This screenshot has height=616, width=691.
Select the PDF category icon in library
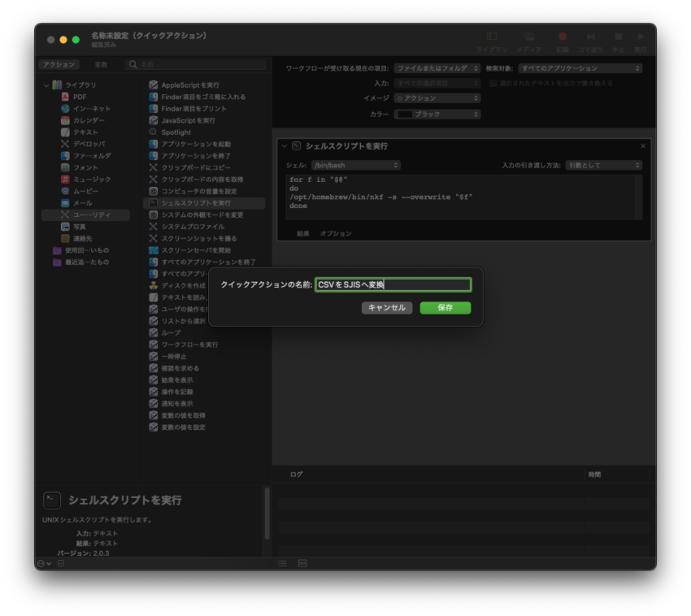pyautogui.click(x=66, y=97)
